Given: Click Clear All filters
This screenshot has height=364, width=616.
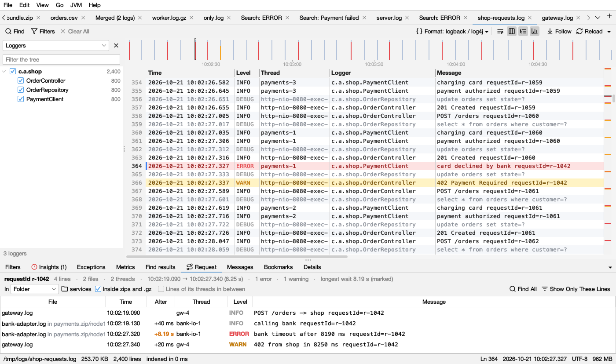Looking at the screenshot, I should tap(75, 31).
